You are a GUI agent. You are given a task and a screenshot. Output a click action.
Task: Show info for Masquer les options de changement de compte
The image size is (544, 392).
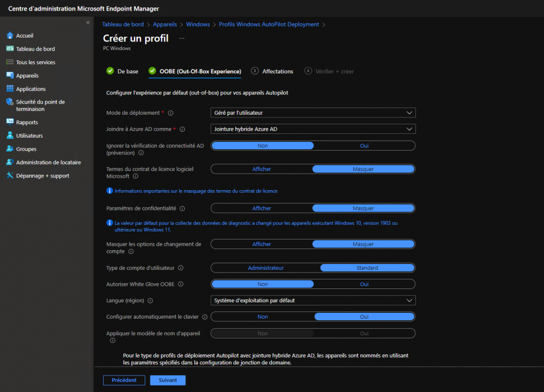(x=131, y=251)
